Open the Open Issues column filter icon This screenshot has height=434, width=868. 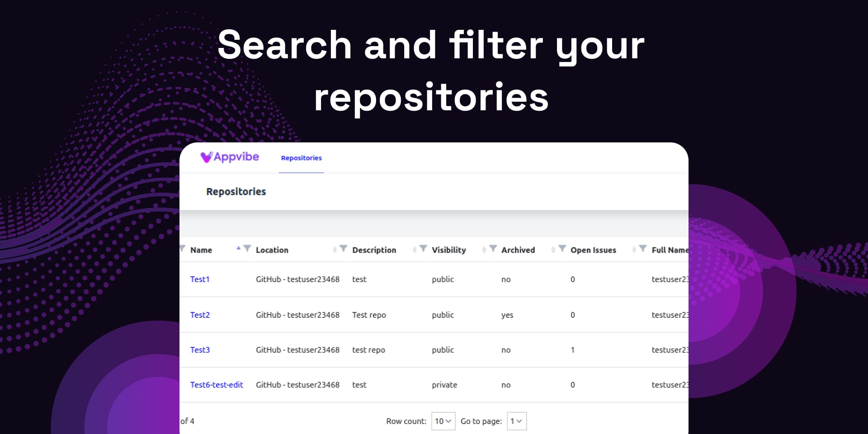(x=643, y=248)
